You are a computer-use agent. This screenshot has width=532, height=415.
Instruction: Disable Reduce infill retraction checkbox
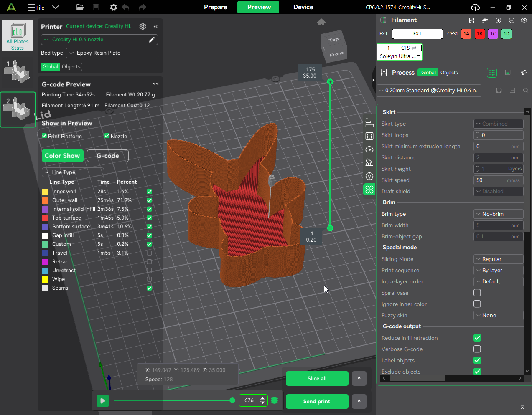click(x=477, y=338)
